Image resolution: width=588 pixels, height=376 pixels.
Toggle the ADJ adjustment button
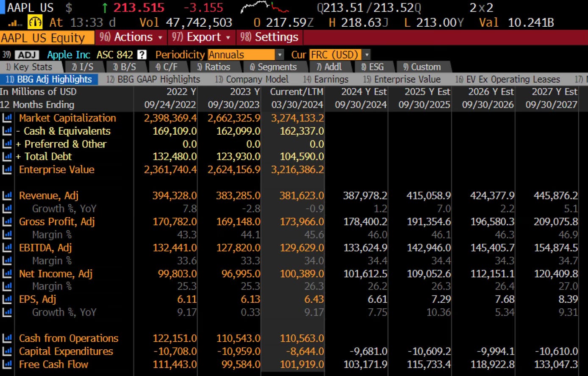pos(27,55)
